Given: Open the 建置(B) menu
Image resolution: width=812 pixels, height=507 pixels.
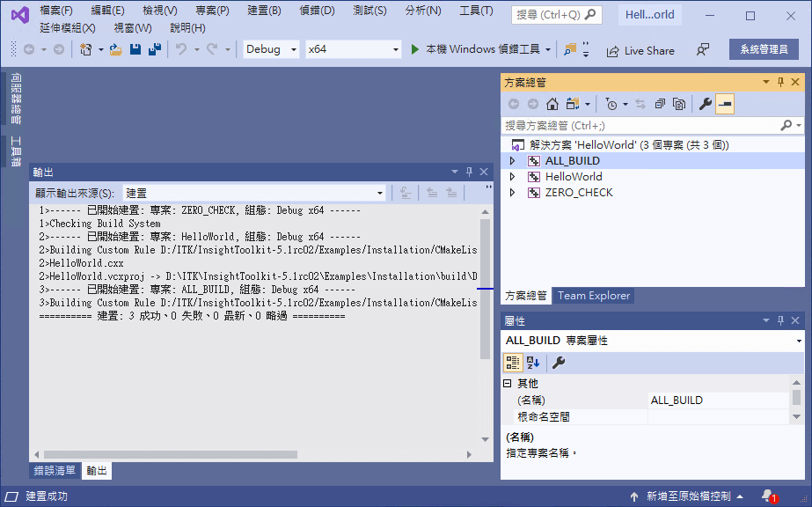Looking at the screenshot, I should click(264, 11).
